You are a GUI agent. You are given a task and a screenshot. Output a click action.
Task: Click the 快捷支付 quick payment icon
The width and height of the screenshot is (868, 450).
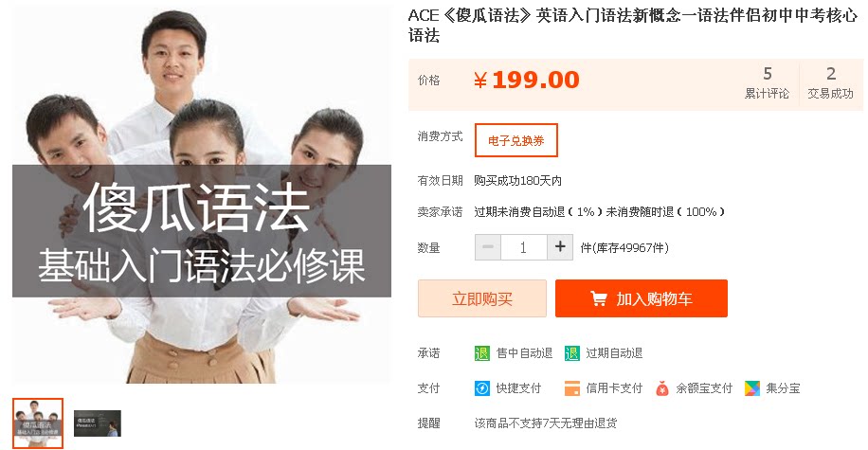482,388
